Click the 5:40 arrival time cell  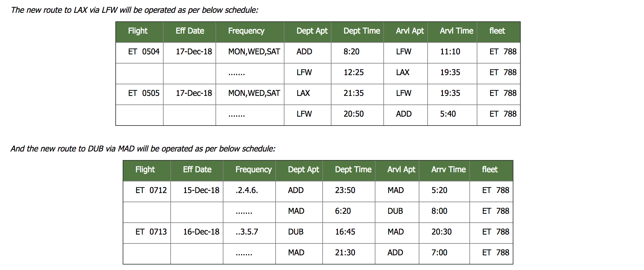coord(448,114)
